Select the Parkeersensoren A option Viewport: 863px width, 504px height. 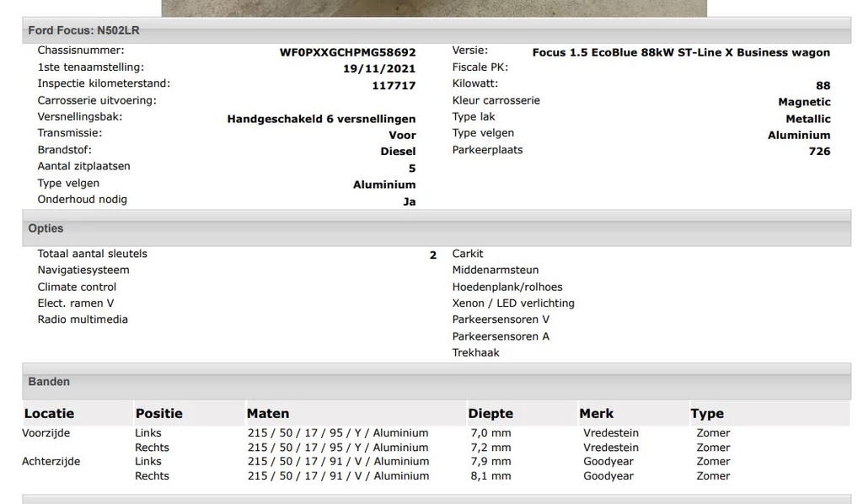pos(501,336)
